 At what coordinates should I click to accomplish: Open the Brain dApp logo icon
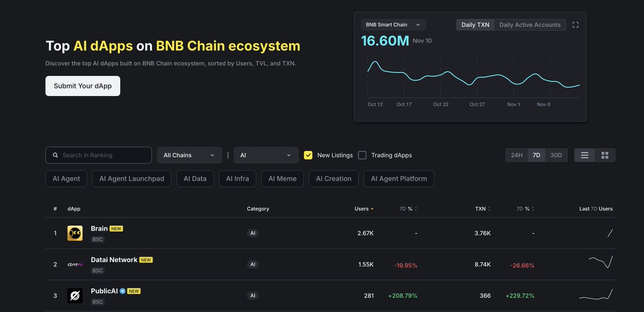click(75, 233)
